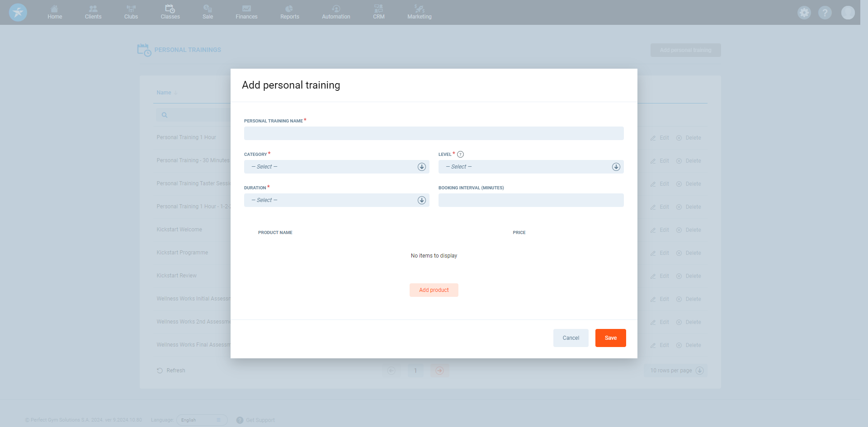Expand the Category dropdown
The width and height of the screenshot is (868, 427).
click(336, 167)
